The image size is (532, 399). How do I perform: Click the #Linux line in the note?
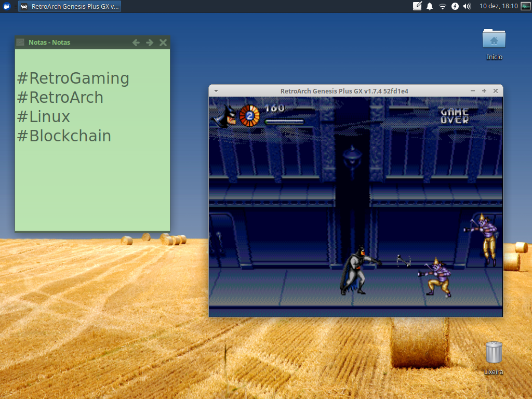coord(44,117)
